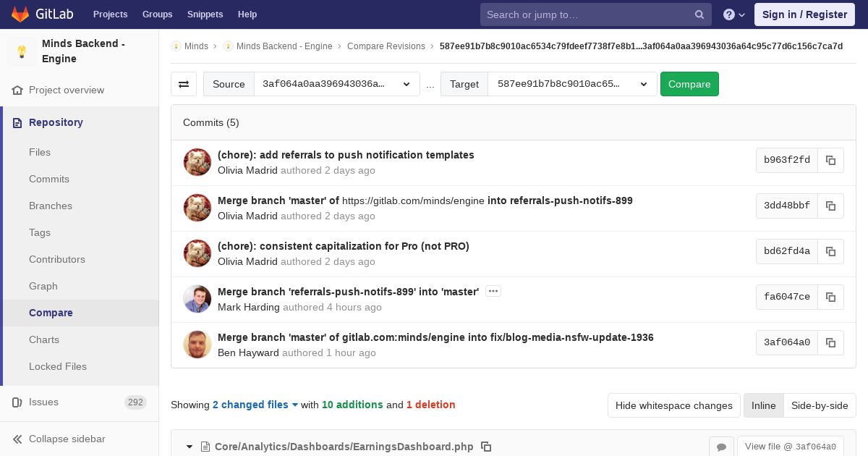Open the help menu question icon

734,14
